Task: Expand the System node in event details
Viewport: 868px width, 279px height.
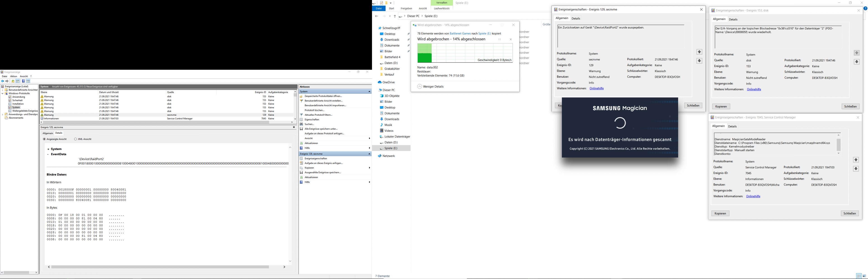Action: [48, 149]
